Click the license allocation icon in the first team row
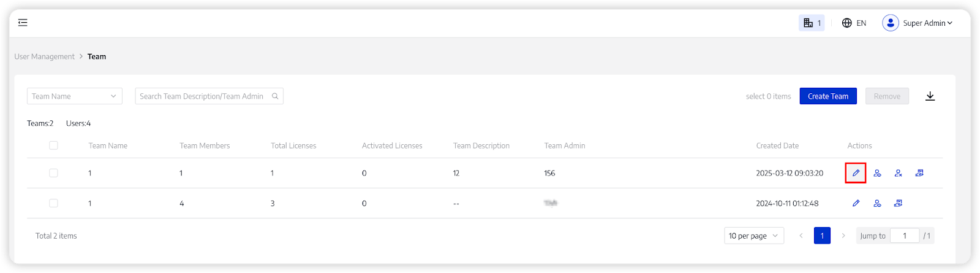 tap(919, 173)
